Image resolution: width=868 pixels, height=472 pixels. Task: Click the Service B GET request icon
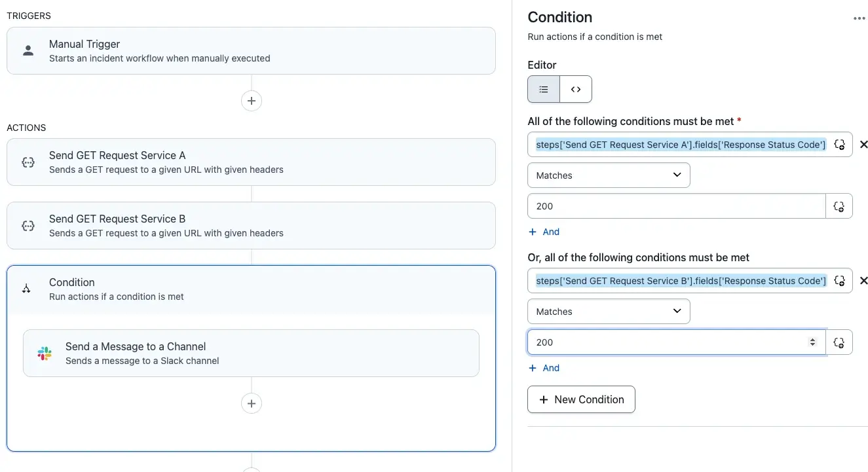click(28, 226)
